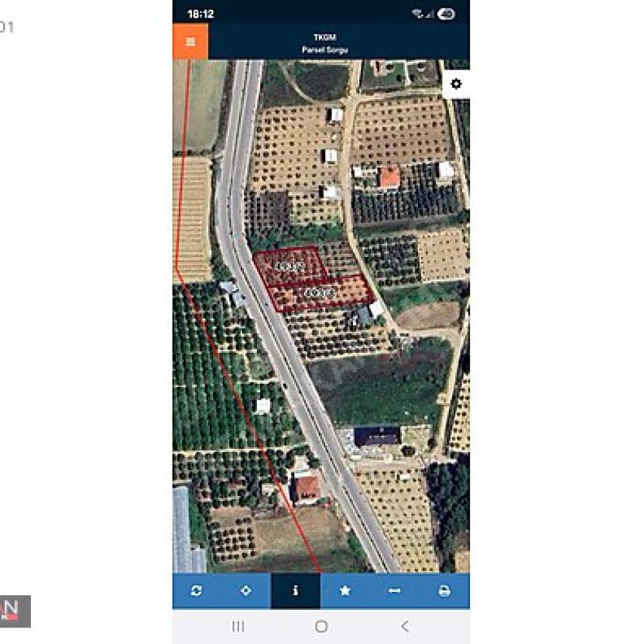Tap the lower highlighted red parcel
This screenshot has width=644, height=644.
pos(320,293)
